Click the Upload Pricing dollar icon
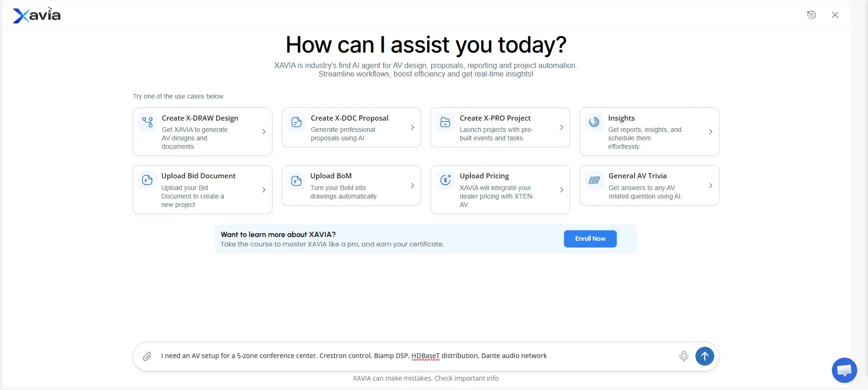868x390 pixels. [x=445, y=180]
